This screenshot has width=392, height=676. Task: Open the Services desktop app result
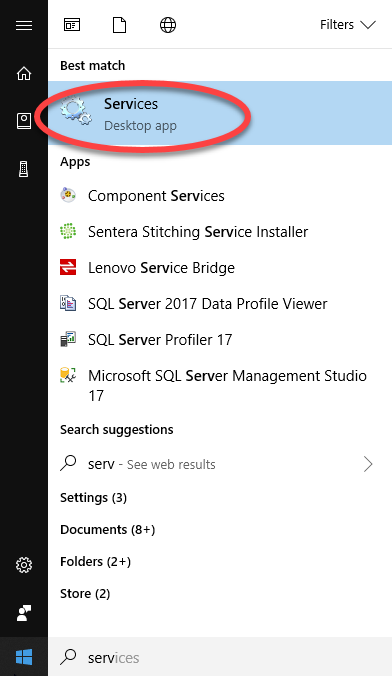pyautogui.click(x=220, y=113)
